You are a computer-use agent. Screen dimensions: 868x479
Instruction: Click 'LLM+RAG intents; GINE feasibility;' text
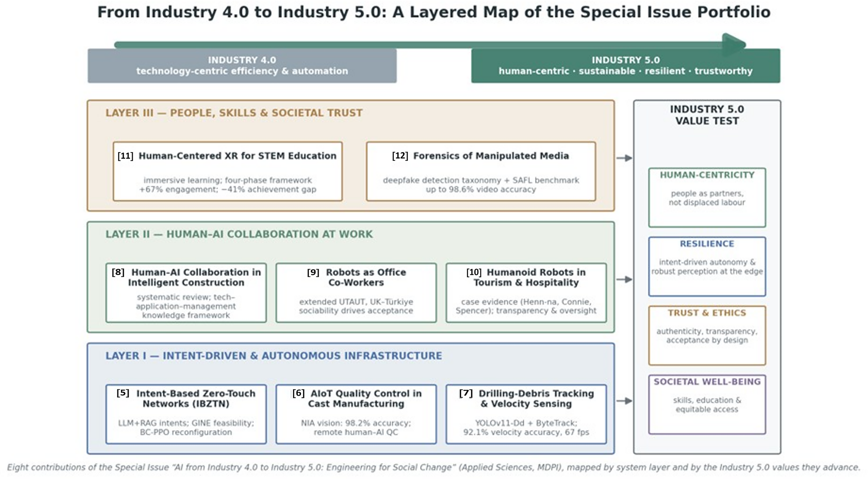tap(186, 423)
